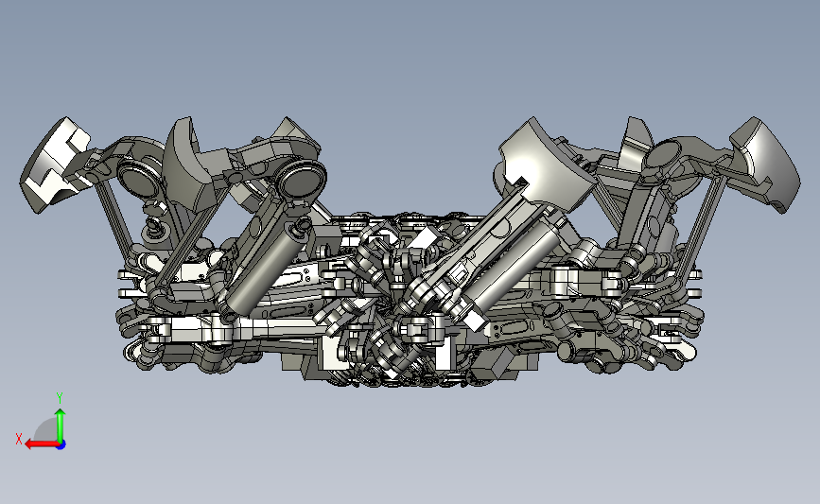Click the red X axis arrow of the triad
The width and height of the screenshot is (820, 504).
tap(42, 444)
